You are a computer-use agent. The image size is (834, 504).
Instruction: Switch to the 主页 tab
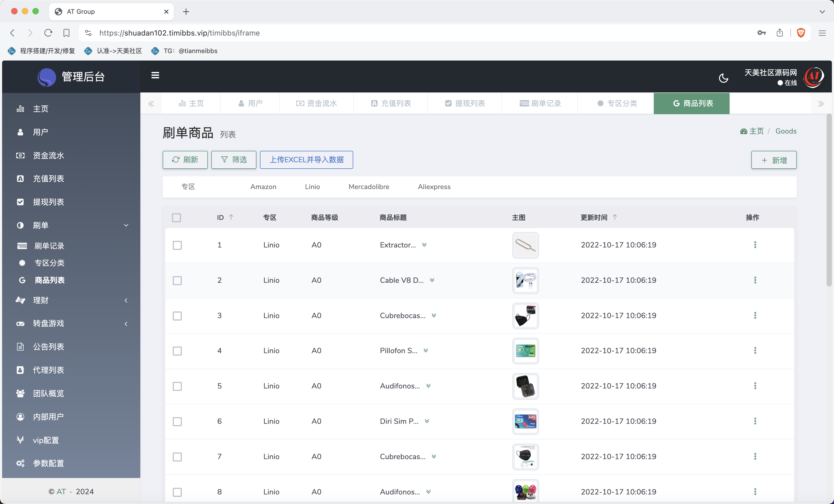pyautogui.click(x=191, y=104)
